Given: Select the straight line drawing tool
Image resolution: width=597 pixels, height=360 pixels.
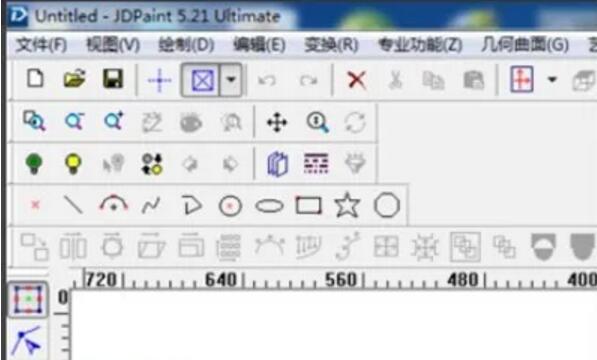Looking at the screenshot, I should (x=73, y=205).
